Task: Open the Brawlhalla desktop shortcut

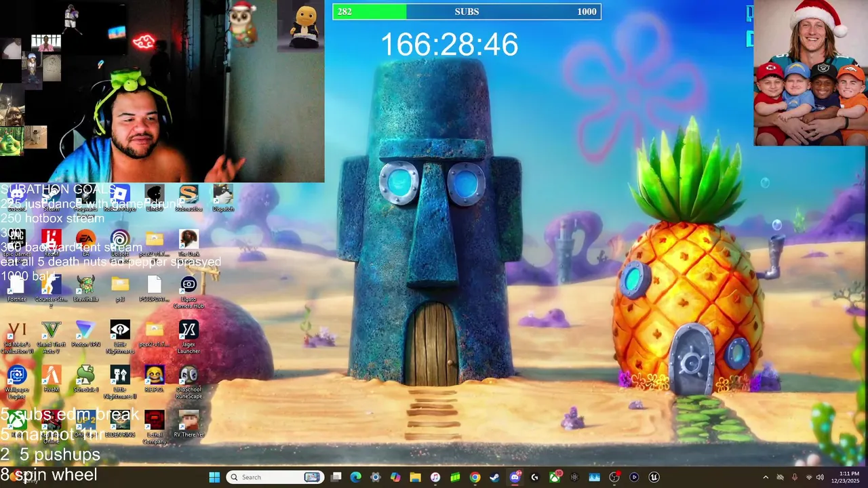Action: (x=85, y=288)
